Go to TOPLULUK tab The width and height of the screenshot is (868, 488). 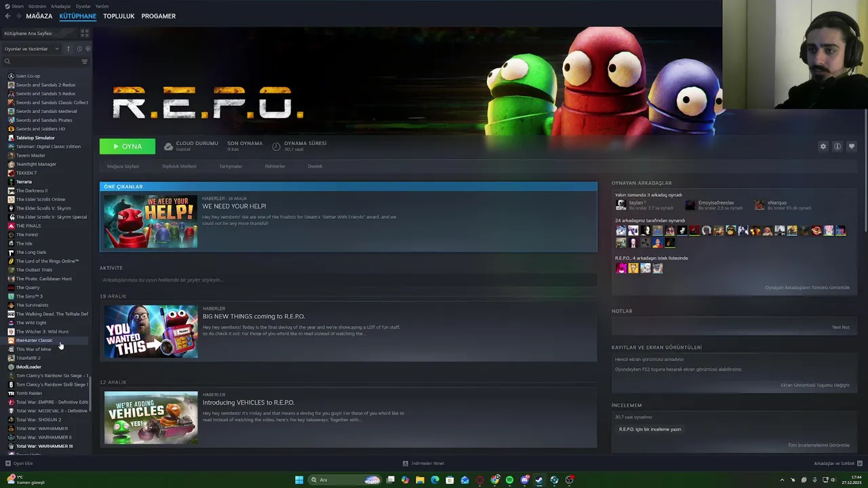[x=119, y=16]
